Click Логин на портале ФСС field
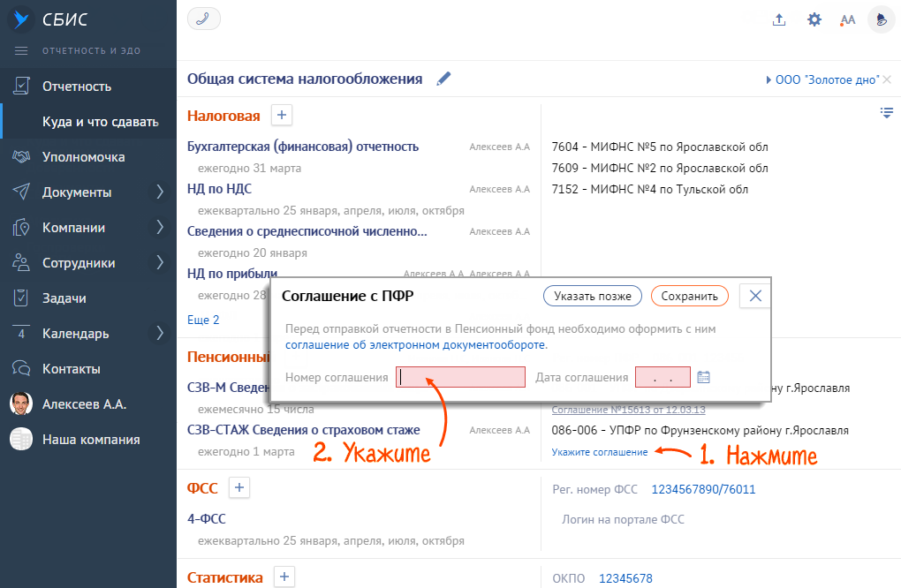The height and width of the screenshot is (588, 901). (623, 519)
